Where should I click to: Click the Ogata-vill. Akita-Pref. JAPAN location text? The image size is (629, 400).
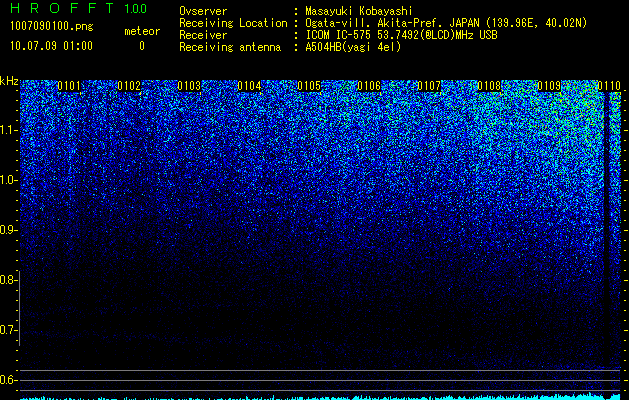pos(446,23)
